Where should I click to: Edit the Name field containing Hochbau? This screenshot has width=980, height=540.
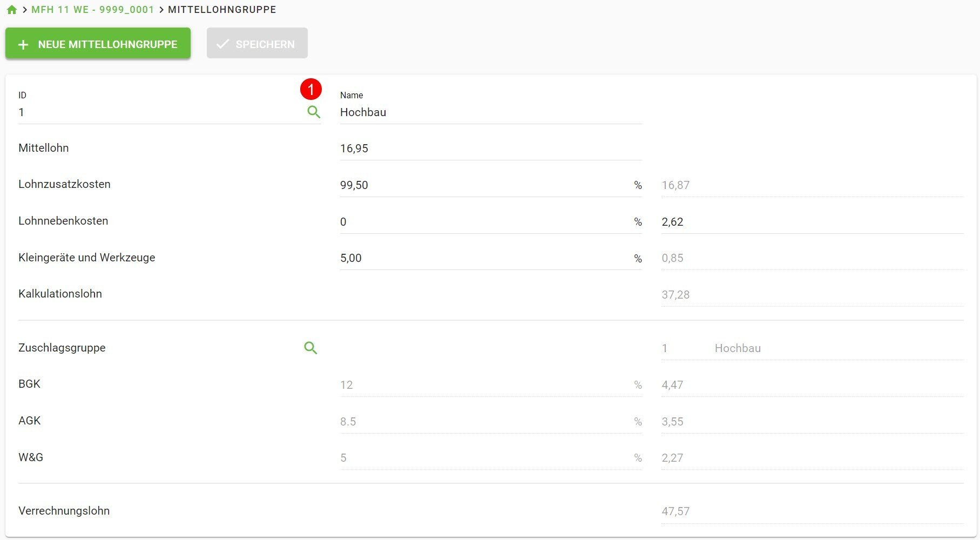tap(490, 112)
